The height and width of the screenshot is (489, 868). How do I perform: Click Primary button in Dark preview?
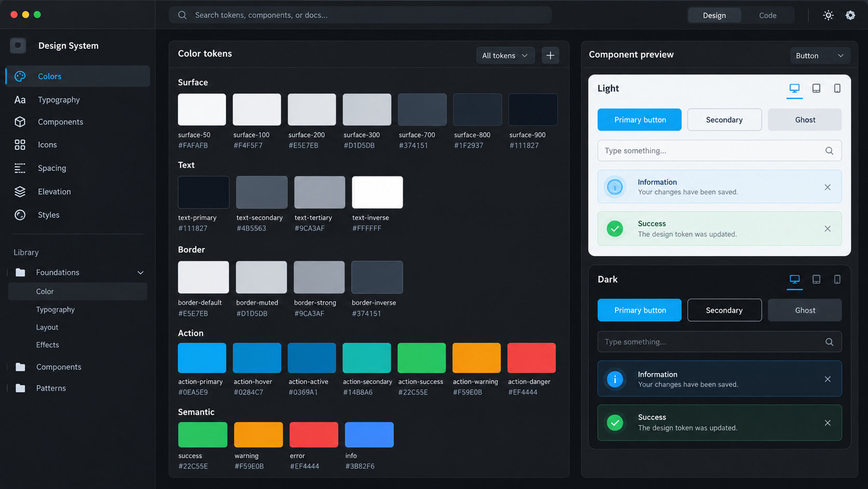640,310
